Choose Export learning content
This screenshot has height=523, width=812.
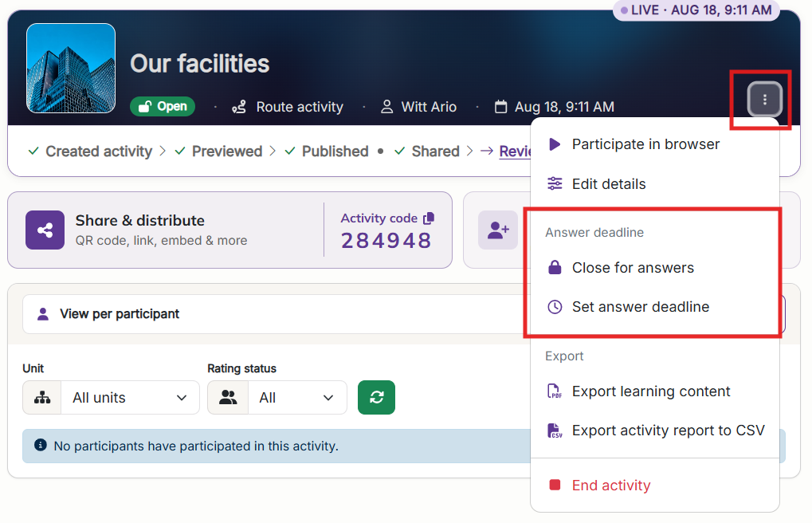click(x=654, y=391)
